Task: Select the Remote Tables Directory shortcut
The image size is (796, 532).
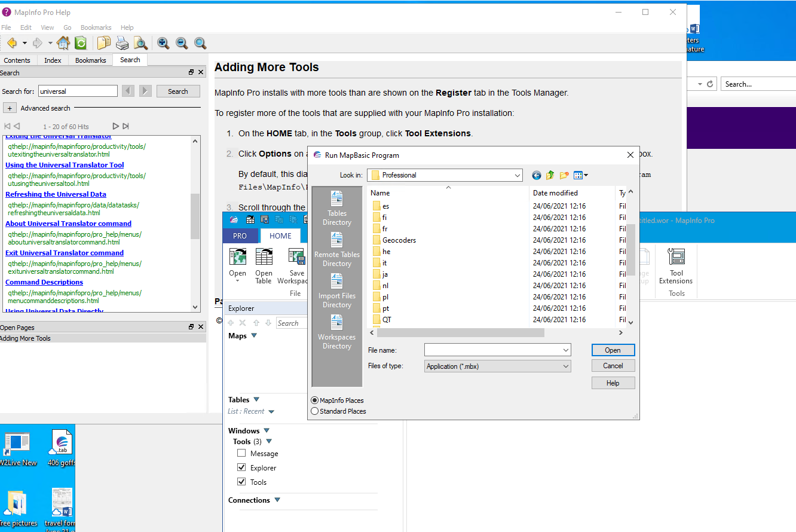Action: tap(337, 250)
